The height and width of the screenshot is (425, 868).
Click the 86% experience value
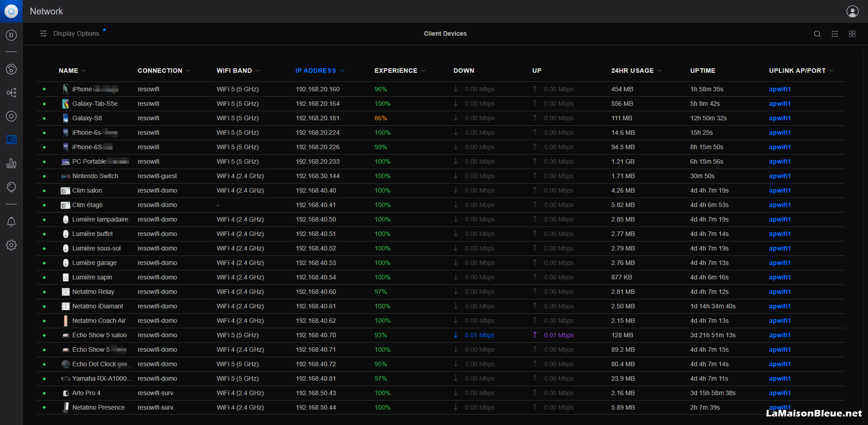point(381,118)
